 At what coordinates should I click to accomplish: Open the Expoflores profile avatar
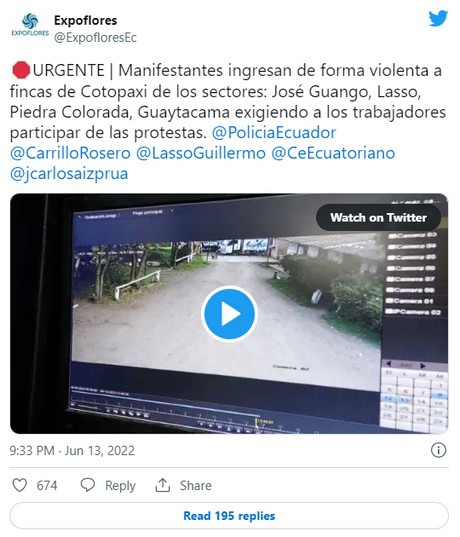[x=30, y=25]
